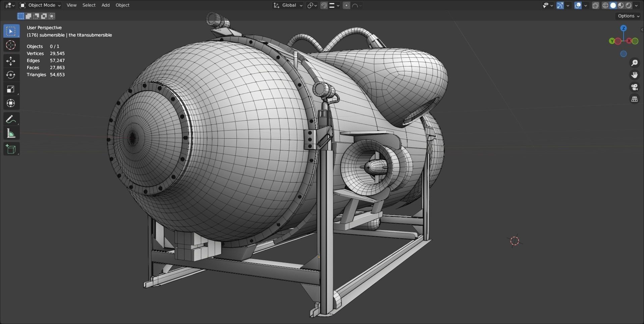Switch perspective/orthographic with grid icon
Viewport: 644px width, 324px height.
pos(634,99)
